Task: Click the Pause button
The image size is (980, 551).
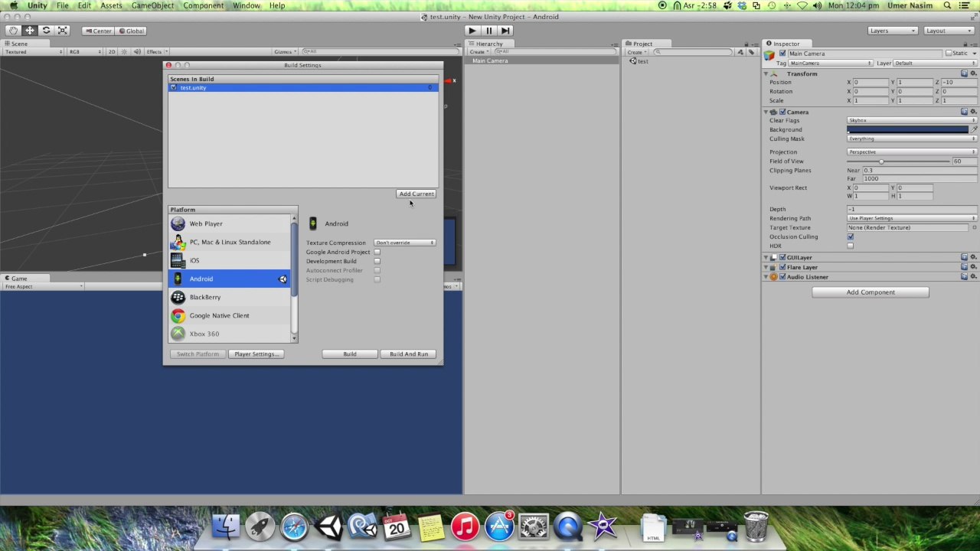Action: 488,31
